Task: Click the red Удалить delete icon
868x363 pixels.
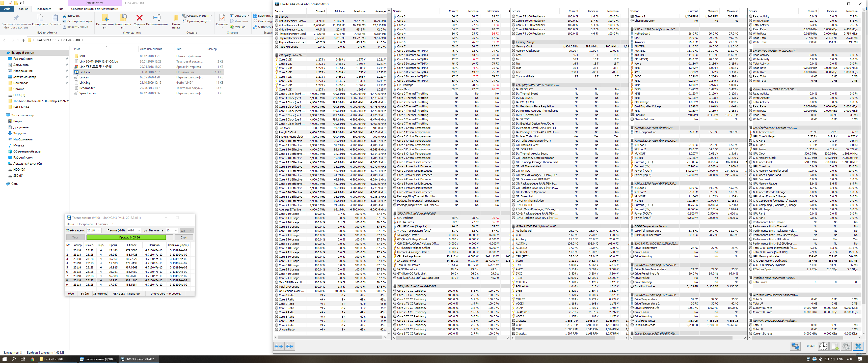Action: [x=139, y=18]
